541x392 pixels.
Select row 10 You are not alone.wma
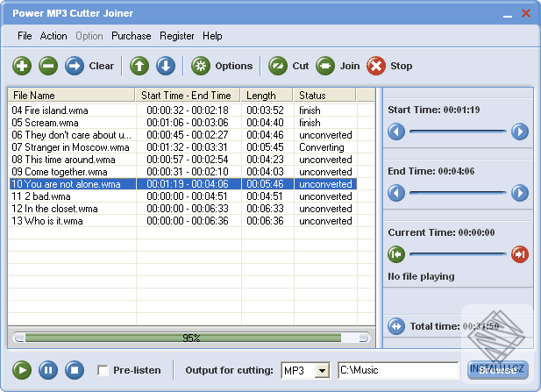[183, 184]
